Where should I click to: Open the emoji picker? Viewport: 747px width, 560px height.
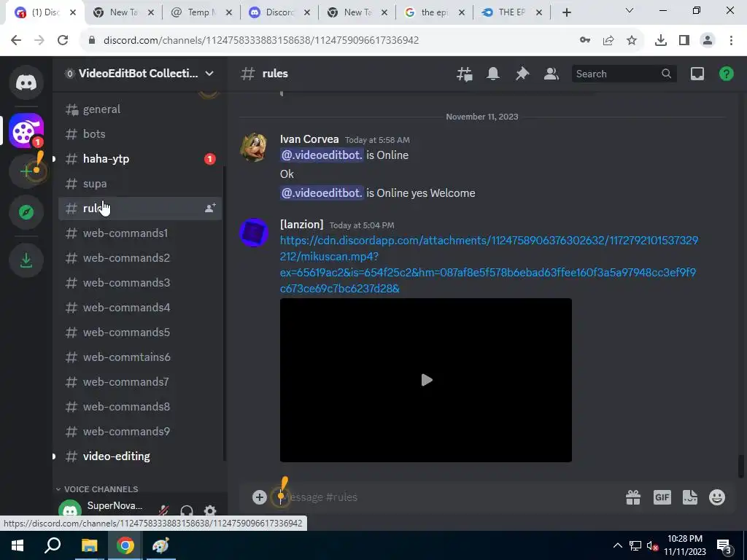point(717,497)
